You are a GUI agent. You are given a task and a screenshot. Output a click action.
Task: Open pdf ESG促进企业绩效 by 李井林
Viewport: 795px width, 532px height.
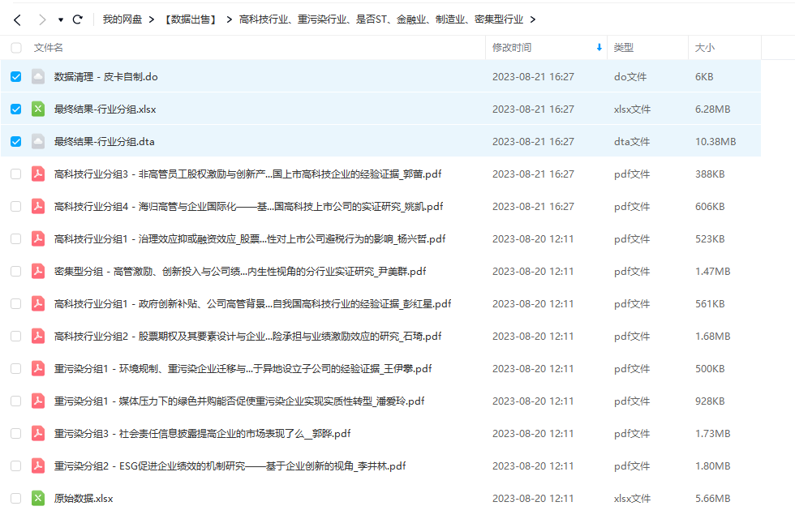tap(230, 466)
